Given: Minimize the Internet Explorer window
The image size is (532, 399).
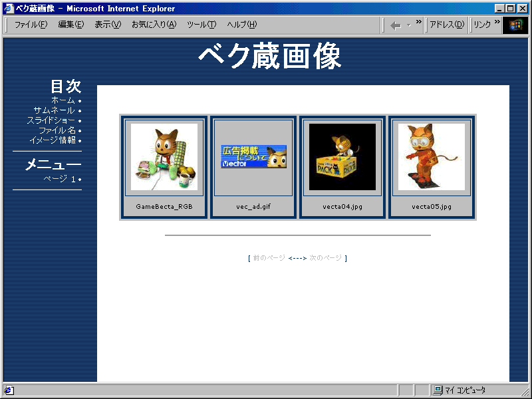Looking at the screenshot, I should (x=499, y=9).
